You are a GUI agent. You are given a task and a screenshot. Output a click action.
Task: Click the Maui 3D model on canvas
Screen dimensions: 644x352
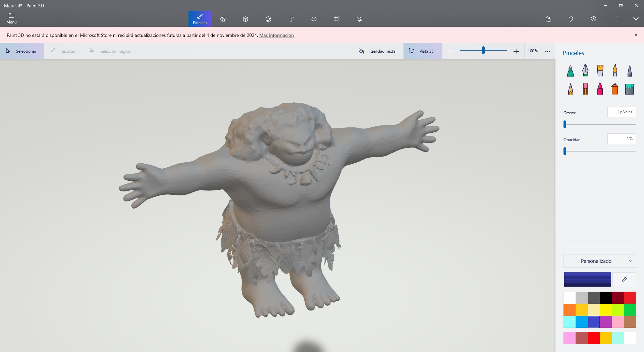coord(279,210)
